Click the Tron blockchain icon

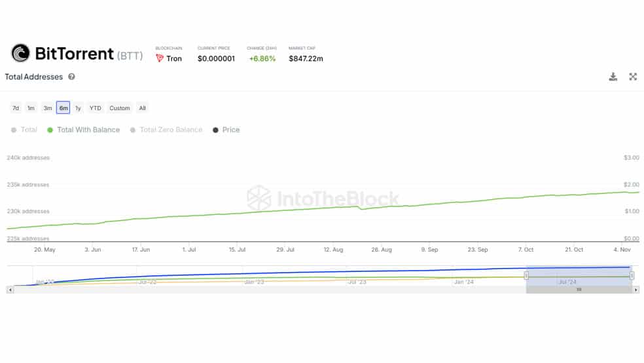click(x=160, y=59)
